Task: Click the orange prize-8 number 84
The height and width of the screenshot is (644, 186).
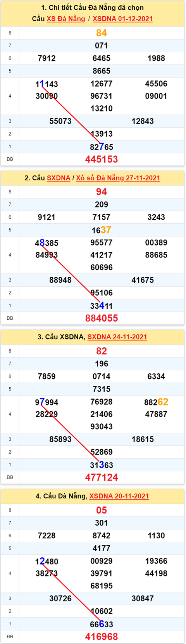Action: pos(102,33)
